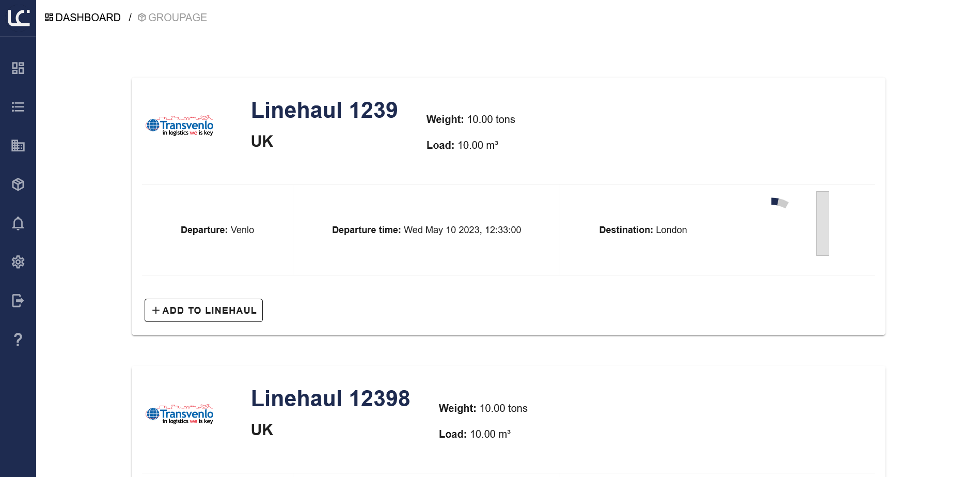980x477 pixels.
Task: Click the circular load progress gauge
Action: point(780,202)
